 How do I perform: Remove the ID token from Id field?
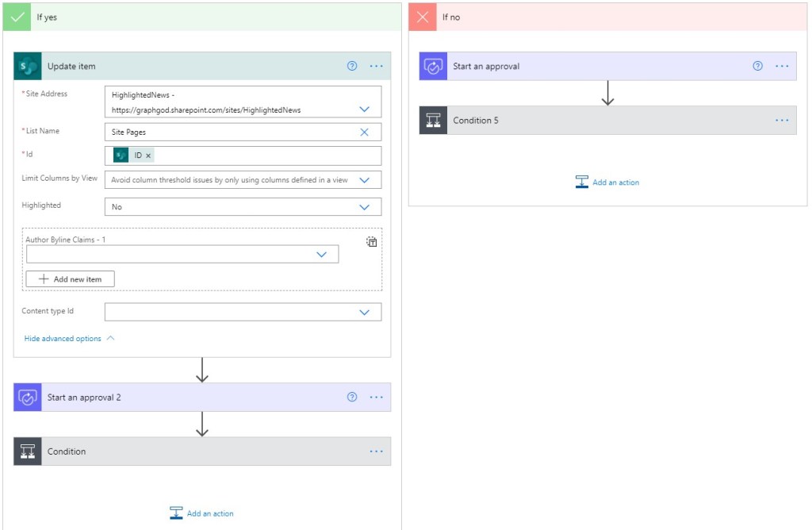148,156
